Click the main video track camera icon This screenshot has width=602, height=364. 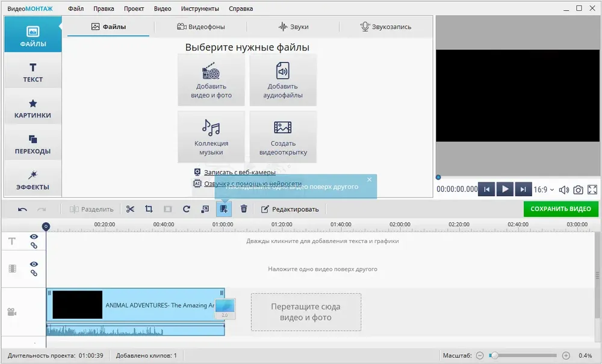click(x=12, y=312)
